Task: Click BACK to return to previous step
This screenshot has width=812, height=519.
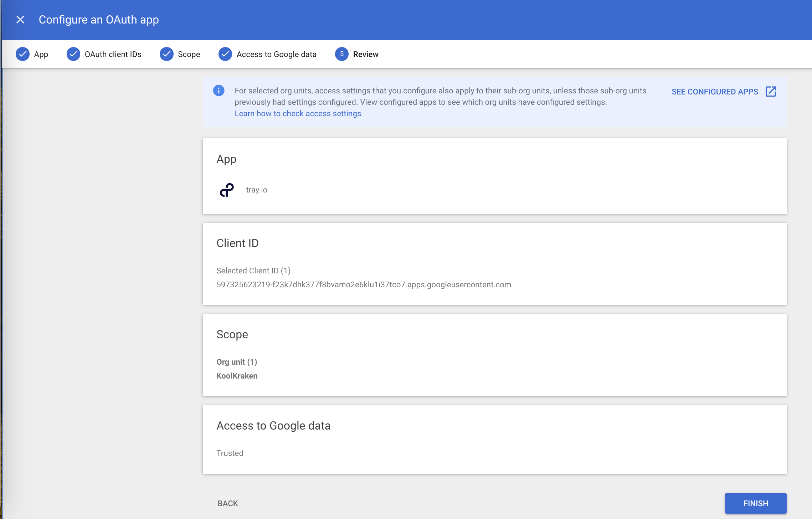Action: pos(227,503)
